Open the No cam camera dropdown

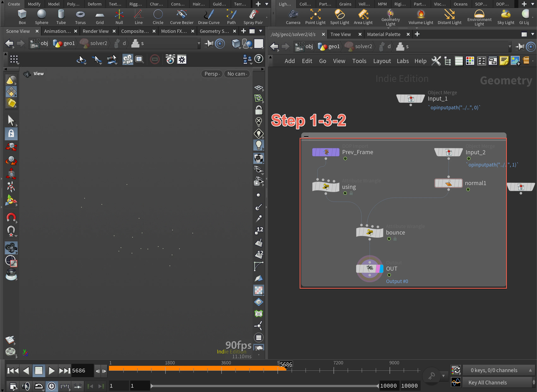click(237, 74)
